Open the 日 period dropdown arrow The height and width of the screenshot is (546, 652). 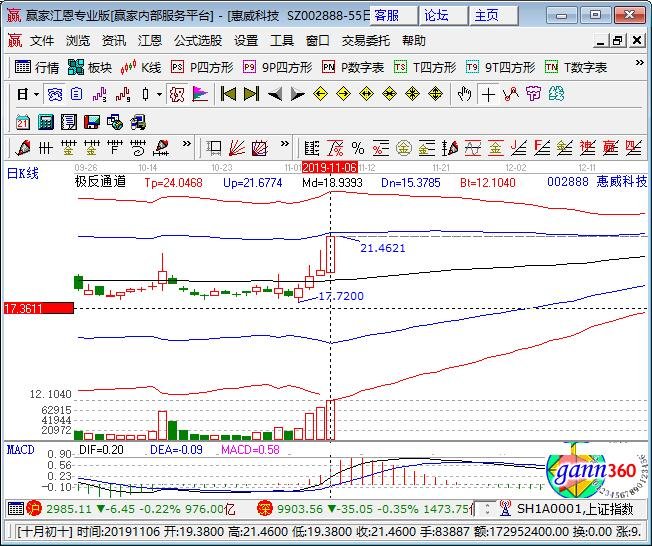37,94
